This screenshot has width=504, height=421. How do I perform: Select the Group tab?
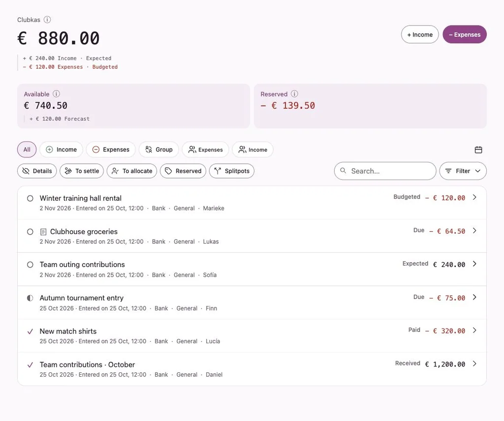point(159,150)
